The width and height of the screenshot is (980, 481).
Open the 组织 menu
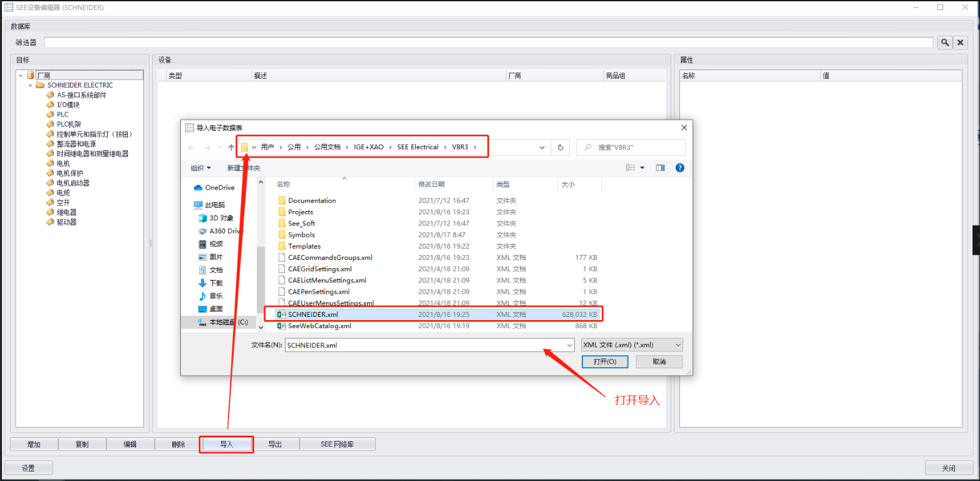(x=200, y=168)
